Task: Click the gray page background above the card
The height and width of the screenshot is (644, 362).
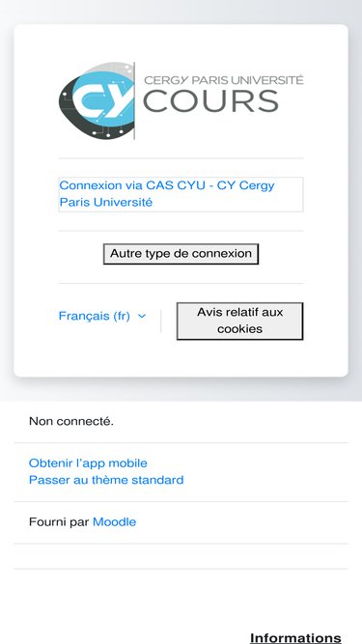Action: point(181,12)
